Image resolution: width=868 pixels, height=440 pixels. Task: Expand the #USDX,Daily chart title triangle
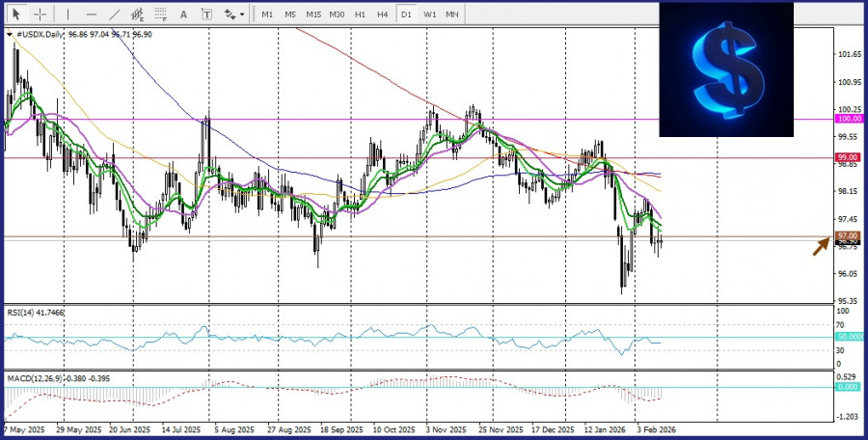10,35
